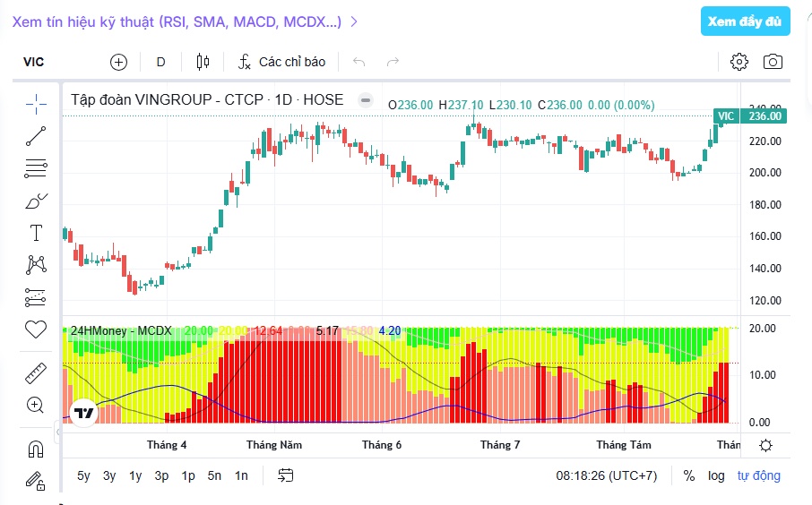Select the ruler measure tool
This screenshot has width=812, height=505.
(x=36, y=373)
